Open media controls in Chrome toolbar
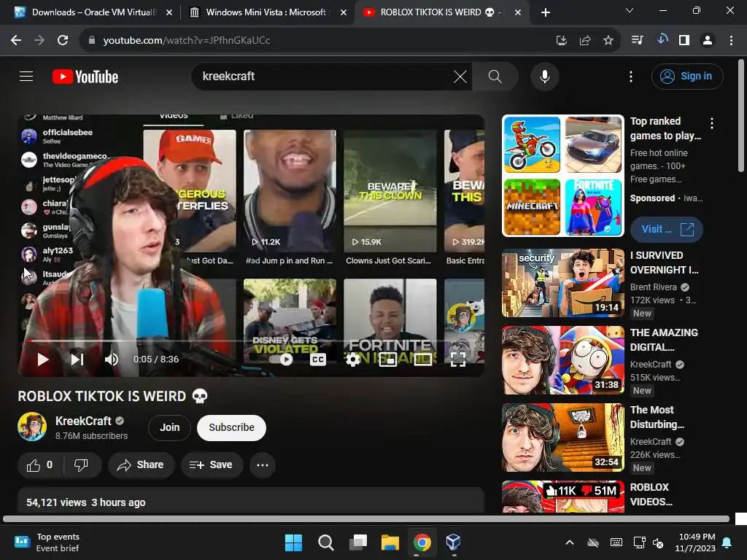 coord(637,41)
